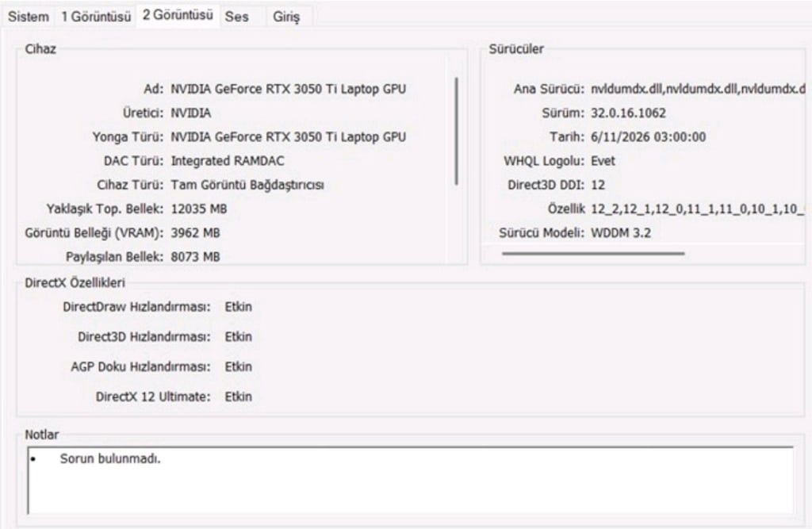
Task: Click the Direct3D Hızlandırması 'Etkin' status
Action: tap(238, 337)
